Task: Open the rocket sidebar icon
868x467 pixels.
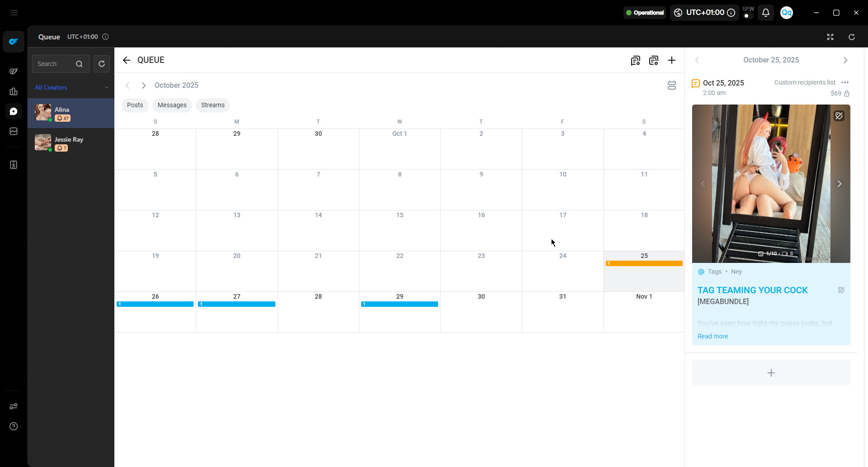Action: (x=14, y=71)
